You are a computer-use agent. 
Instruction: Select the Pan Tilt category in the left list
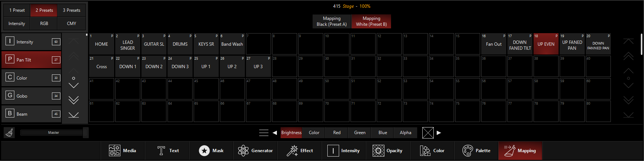[x=31, y=60]
